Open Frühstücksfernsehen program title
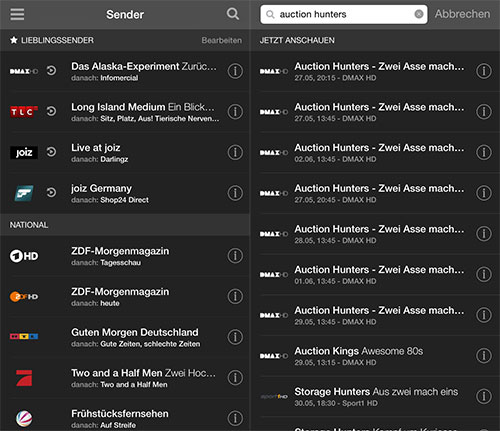The height and width of the screenshot is (431, 500). (120, 414)
